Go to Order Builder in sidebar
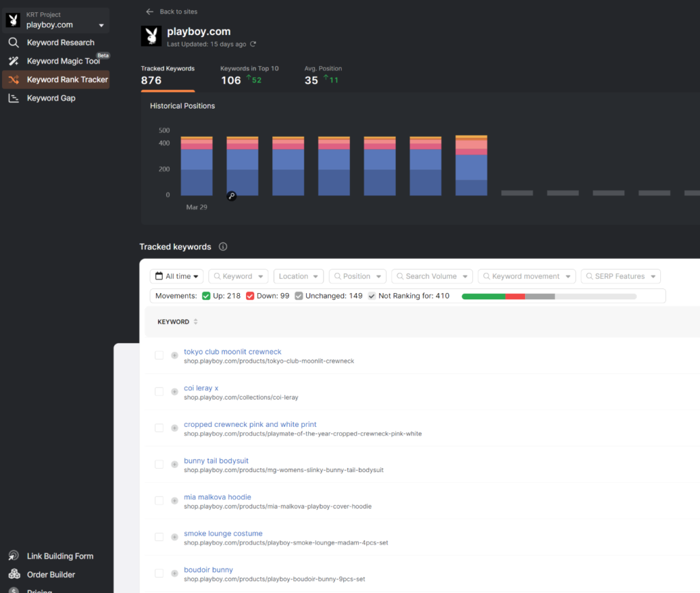700x593 pixels. (x=51, y=575)
